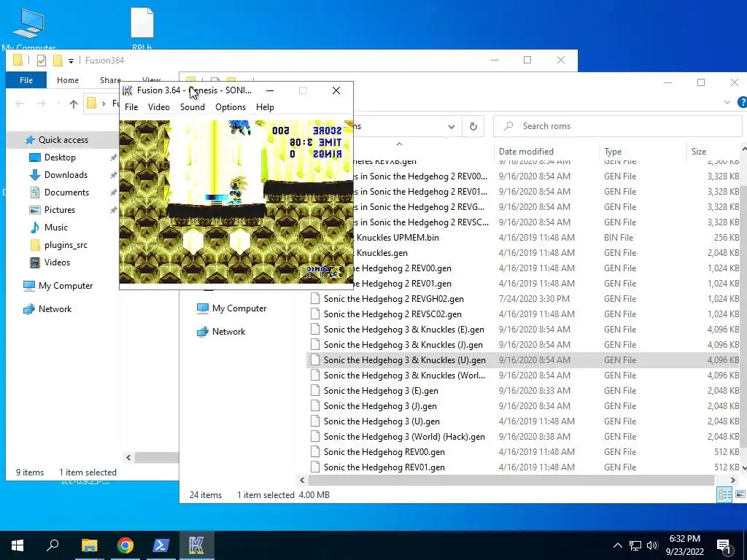This screenshot has width=747, height=560.
Task: Open the Options menu in Fusion
Action: pos(230,107)
